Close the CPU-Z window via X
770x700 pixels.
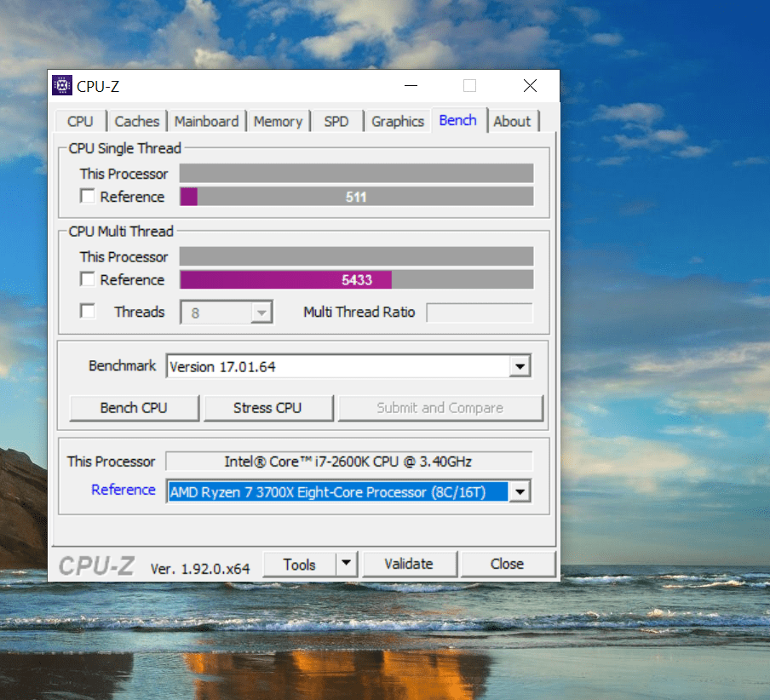pos(530,86)
